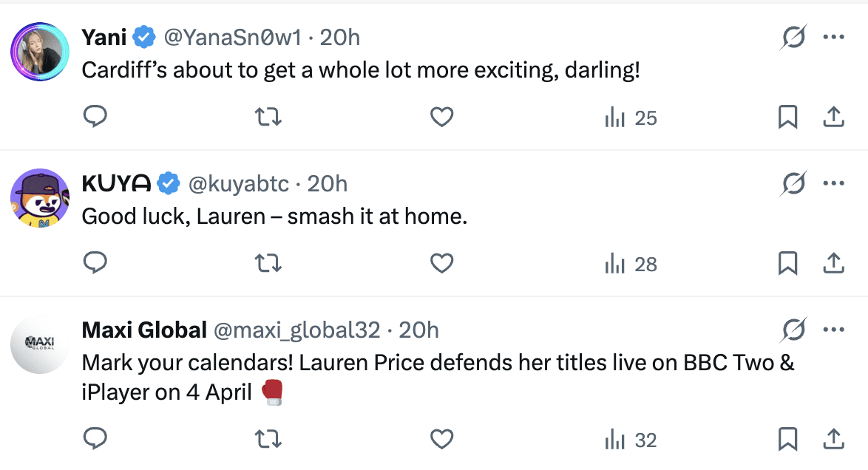This screenshot has height=470, width=868.
Task: Retweet Maxi Global's BBC Two announcement
Action: coord(268,439)
